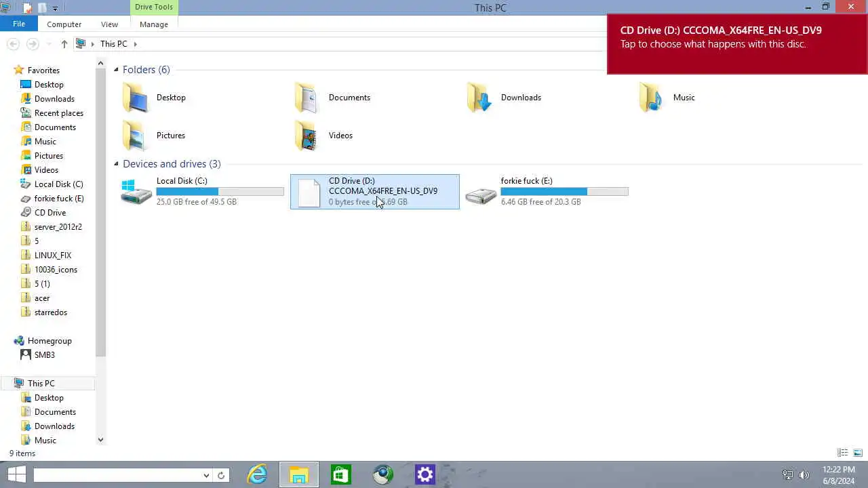Screen dimensions: 868x488
Task: Open the Pictures folder icon in Folders
Action: click(x=135, y=136)
